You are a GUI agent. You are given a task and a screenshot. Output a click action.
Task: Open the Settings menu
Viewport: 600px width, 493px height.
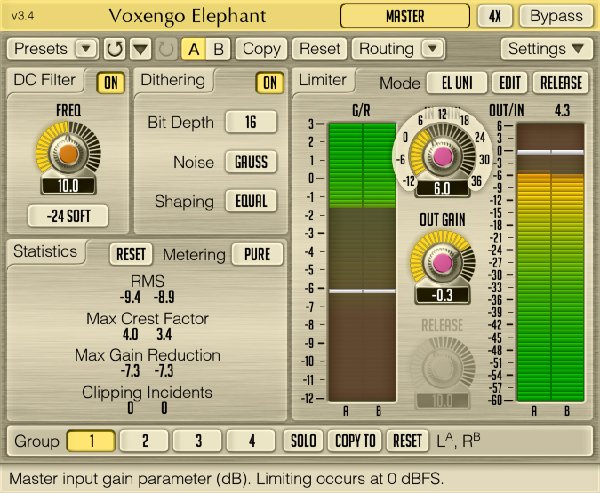tap(546, 49)
